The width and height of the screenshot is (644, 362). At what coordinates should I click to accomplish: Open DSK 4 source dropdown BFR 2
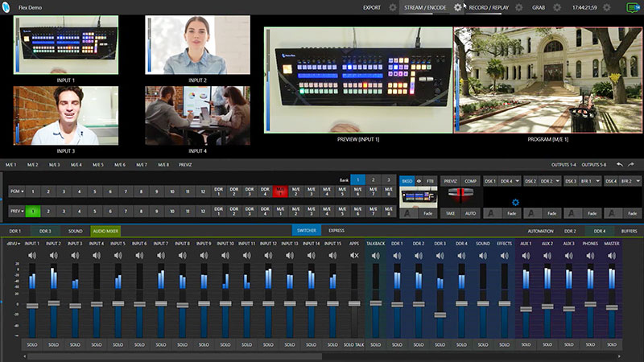(x=630, y=181)
